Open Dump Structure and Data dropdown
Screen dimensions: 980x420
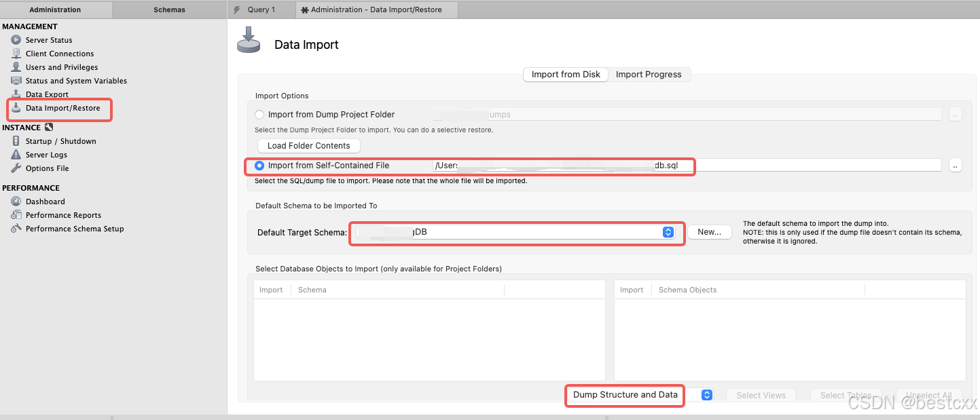pos(640,395)
